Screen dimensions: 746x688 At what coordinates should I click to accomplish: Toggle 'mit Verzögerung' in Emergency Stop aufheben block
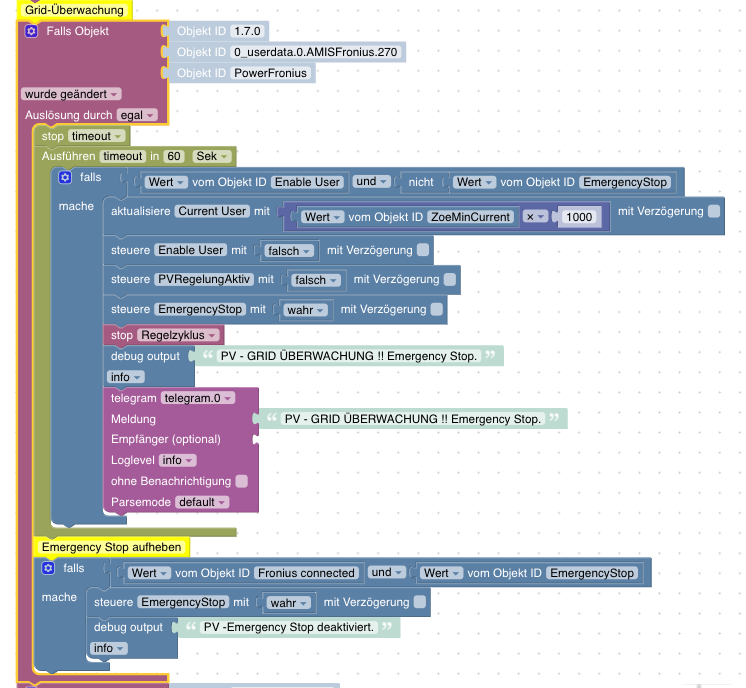[420, 602]
